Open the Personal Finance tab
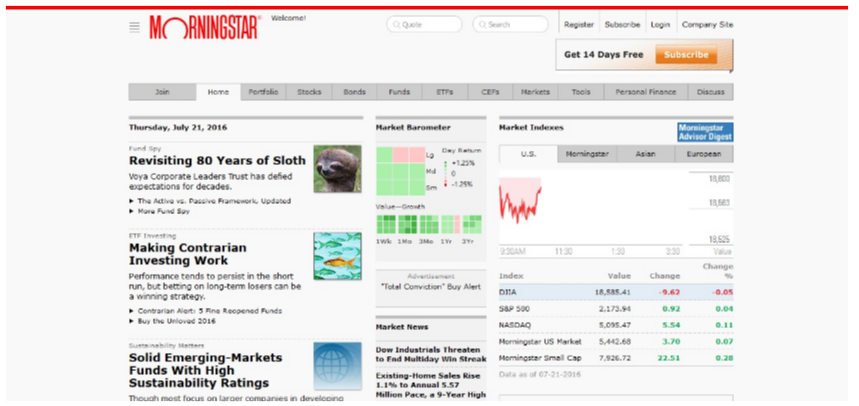This screenshot has height=406, width=859. click(646, 92)
